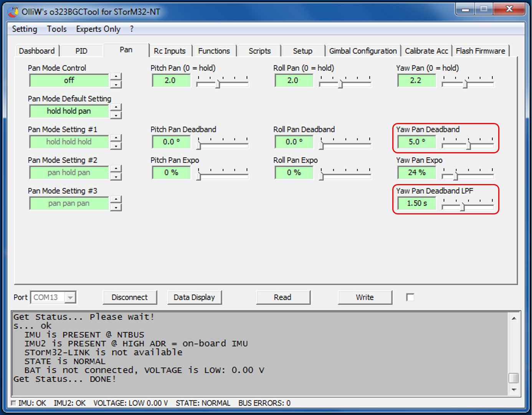The width and height of the screenshot is (532, 415).
Task: Click down arrow of Pan Mode Setting #2
Action: point(116,177)
